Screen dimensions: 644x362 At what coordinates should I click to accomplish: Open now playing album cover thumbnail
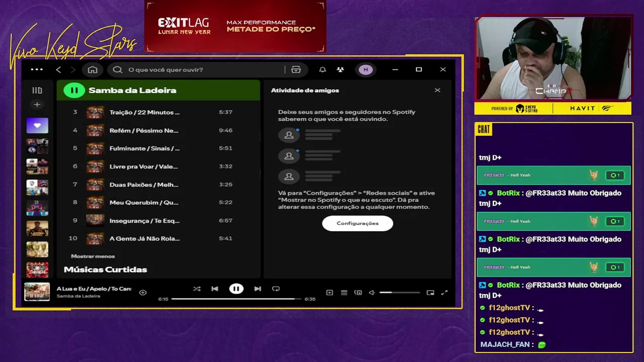37,292
